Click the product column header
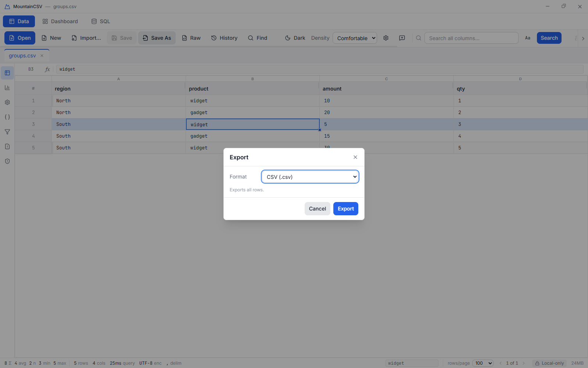 tap(252, 89)
